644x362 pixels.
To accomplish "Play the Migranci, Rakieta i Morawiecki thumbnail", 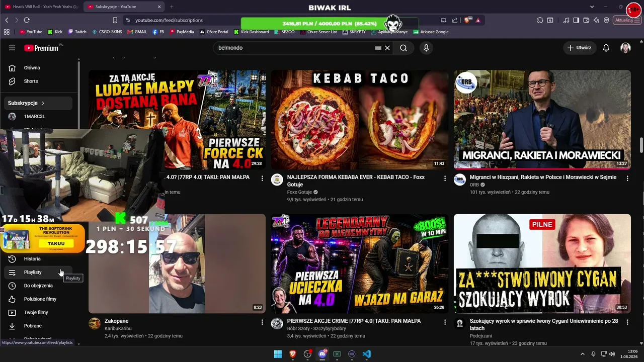I will point(542,120).
